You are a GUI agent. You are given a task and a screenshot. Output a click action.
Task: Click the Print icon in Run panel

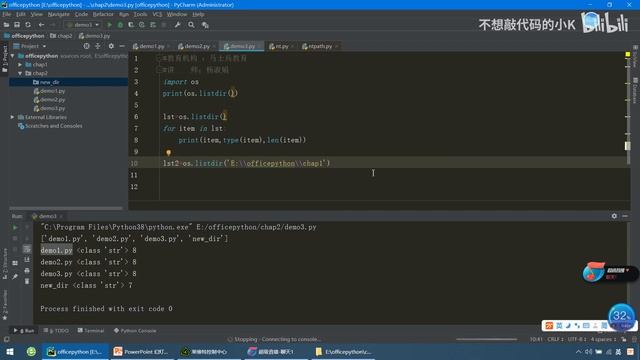point(27,270)
